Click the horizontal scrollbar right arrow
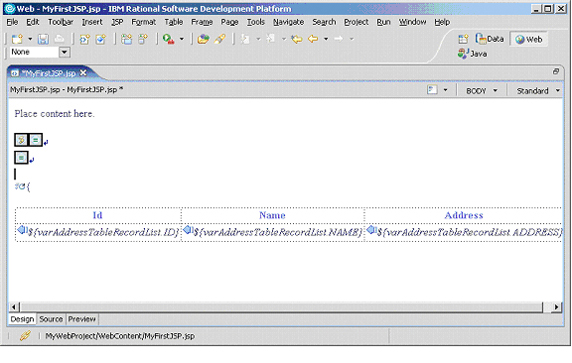572x363 pixels. click(x=556, y=307)
